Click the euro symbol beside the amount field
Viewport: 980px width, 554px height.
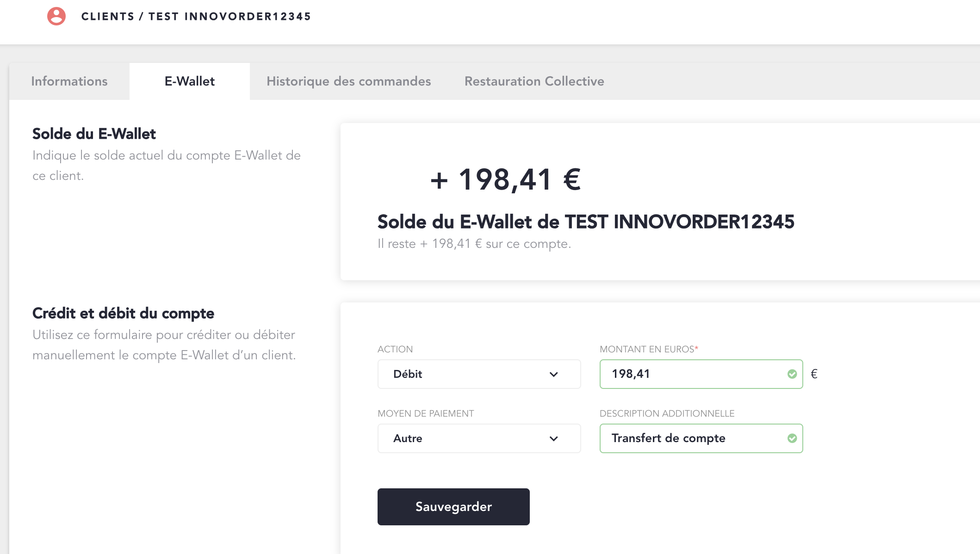[814, 374]
